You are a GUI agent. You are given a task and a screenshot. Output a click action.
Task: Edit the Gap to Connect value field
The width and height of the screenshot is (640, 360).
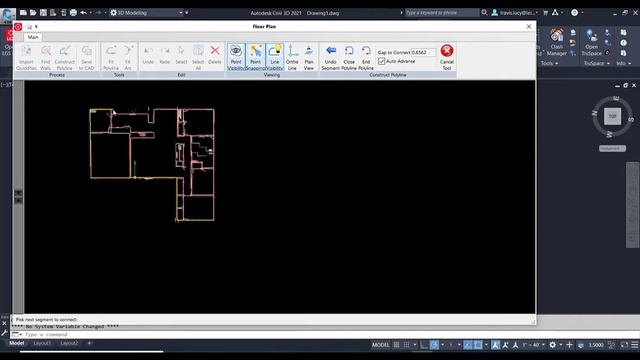click(423, 52)
